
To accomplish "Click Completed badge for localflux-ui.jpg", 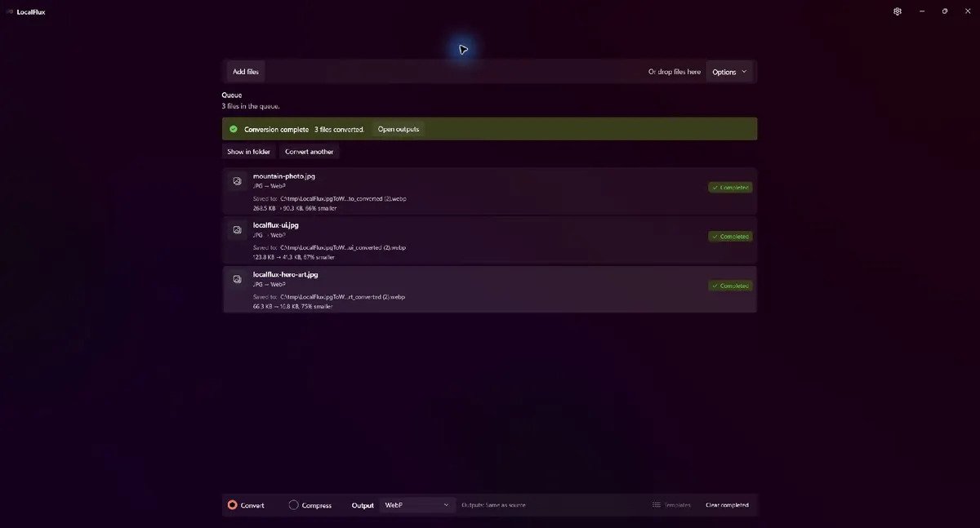I will (730, 237).
